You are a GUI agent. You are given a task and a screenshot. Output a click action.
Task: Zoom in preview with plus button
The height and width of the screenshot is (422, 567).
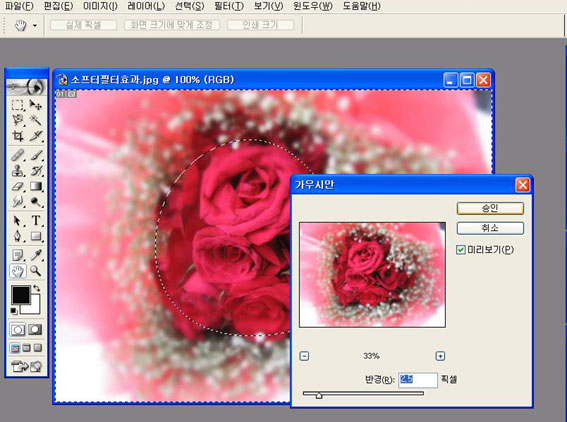pos(440,356)
